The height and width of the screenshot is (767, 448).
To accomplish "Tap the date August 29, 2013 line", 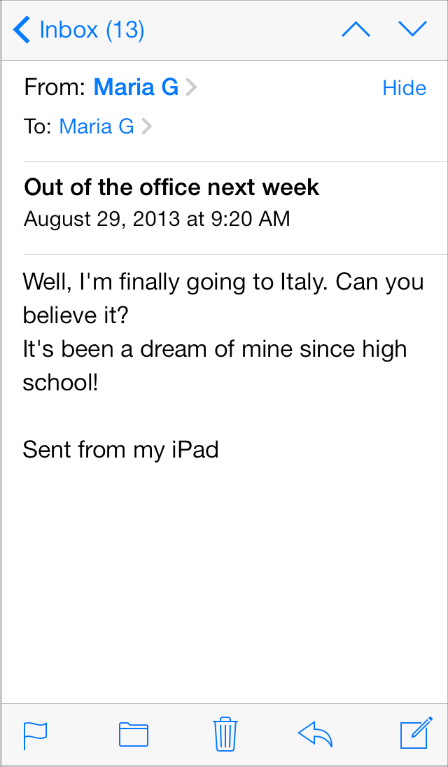I will click(x=157, y=219).
